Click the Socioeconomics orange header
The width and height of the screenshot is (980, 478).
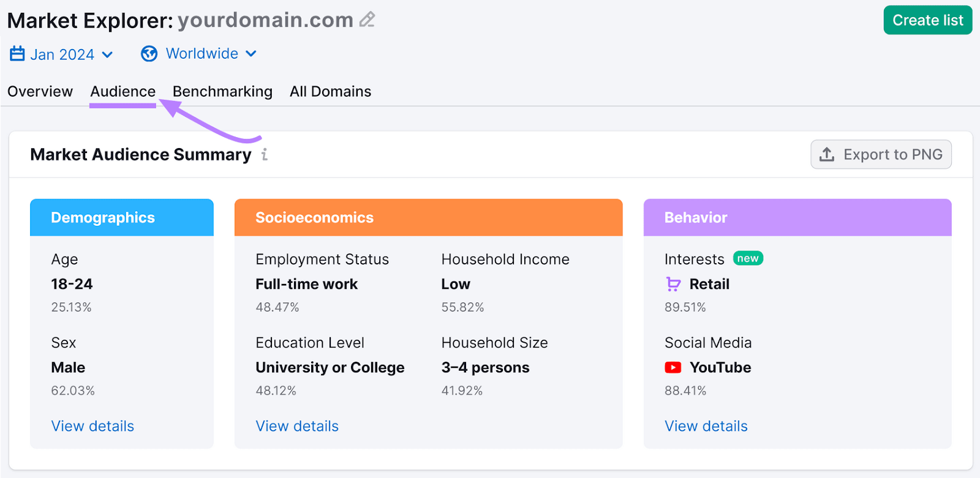429,217
